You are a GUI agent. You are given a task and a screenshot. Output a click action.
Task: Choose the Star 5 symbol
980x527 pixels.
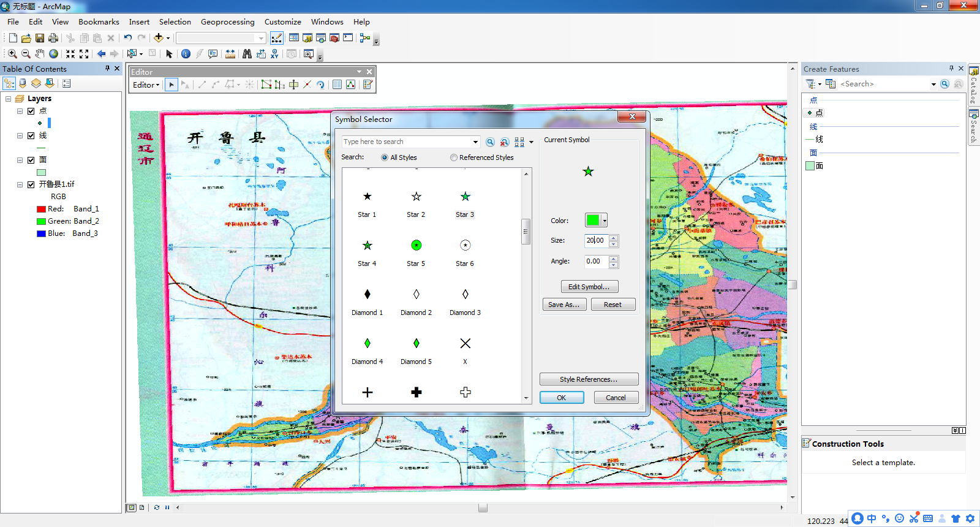coord(417,252)
